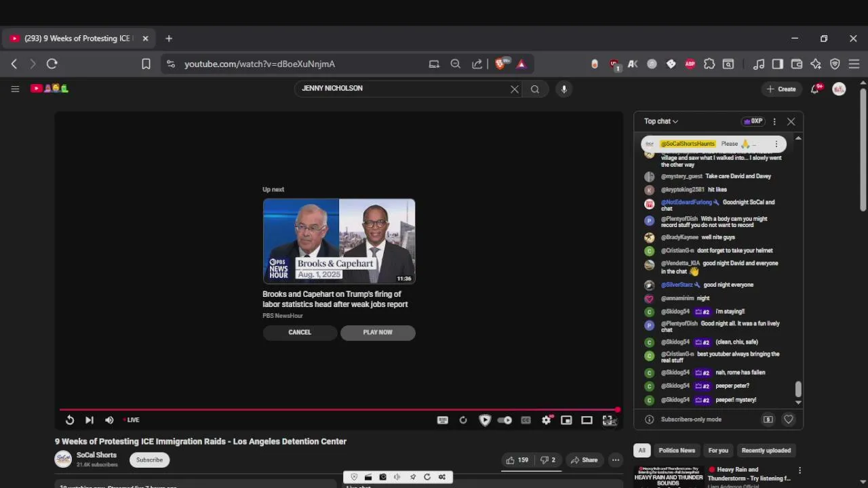
Task: Open Heavy Rain and Thunderstorm video thumbnail
Action: 668,476
